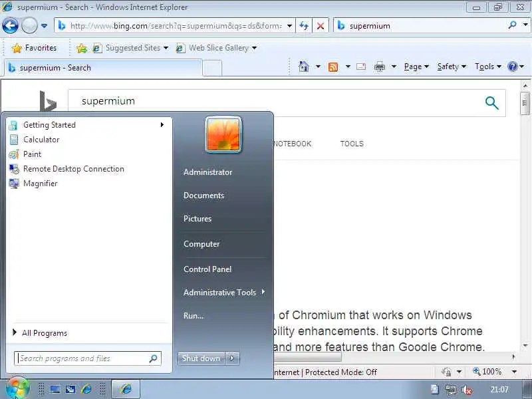
Task: Open Suggested Sites dropdown
Action: click(x=130, y=48)
